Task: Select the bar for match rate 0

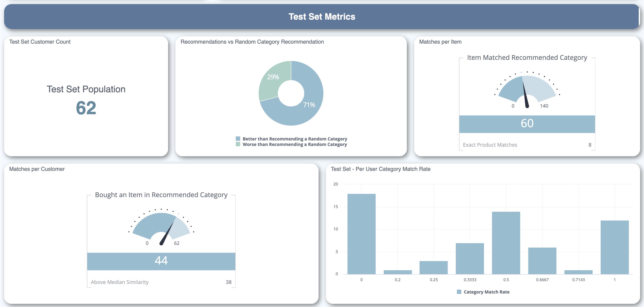Action: click(x=361, y=234)
